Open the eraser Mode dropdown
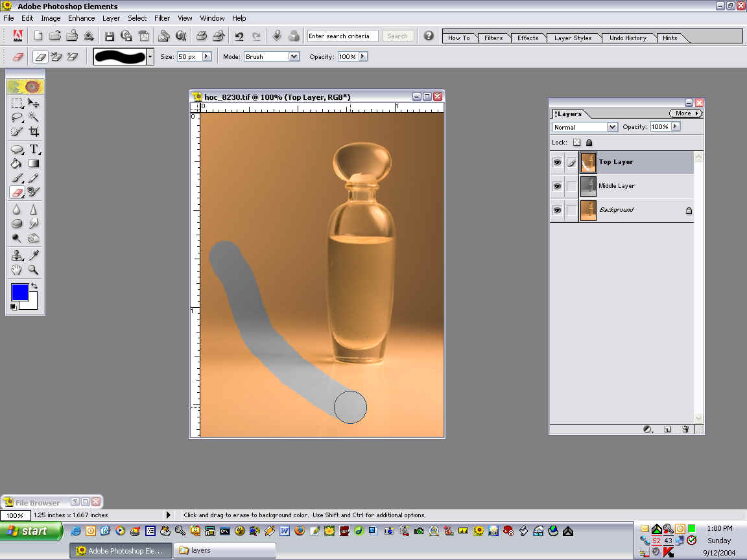The width and height of the screenshot is (747, 560). coord(294,57)
